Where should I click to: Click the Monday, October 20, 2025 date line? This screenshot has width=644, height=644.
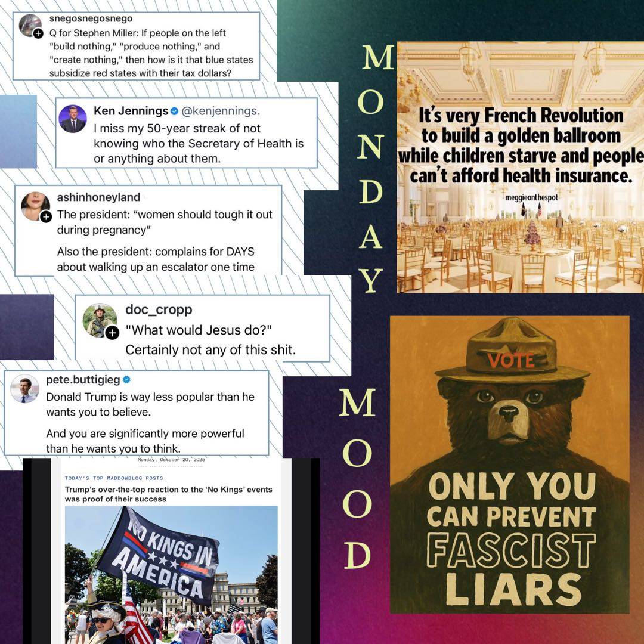pos(171,460)
